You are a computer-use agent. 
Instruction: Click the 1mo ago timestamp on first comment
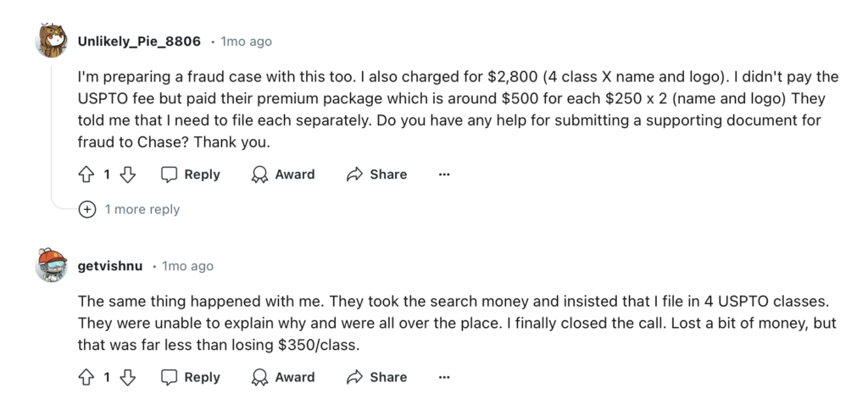pyautogui.click(x=247, y=41)
